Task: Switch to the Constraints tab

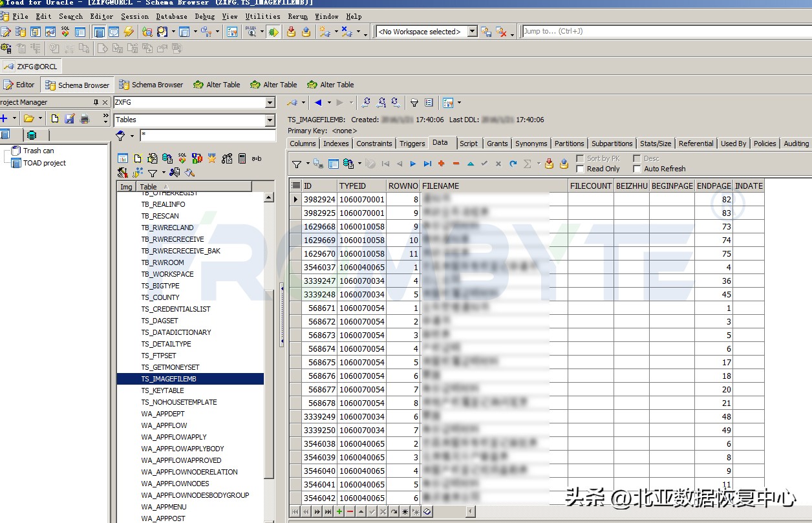Action: tap(374, 144)
